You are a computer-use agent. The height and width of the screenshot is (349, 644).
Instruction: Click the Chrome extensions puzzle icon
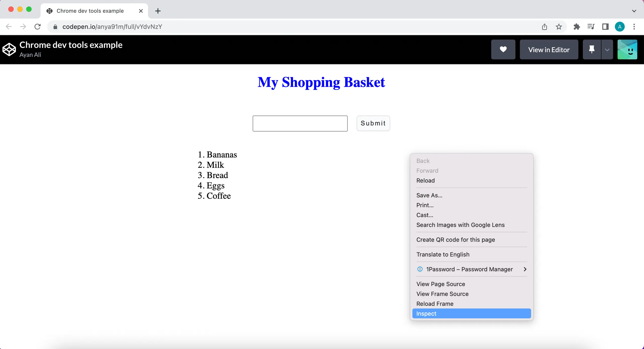coord(577,27)
